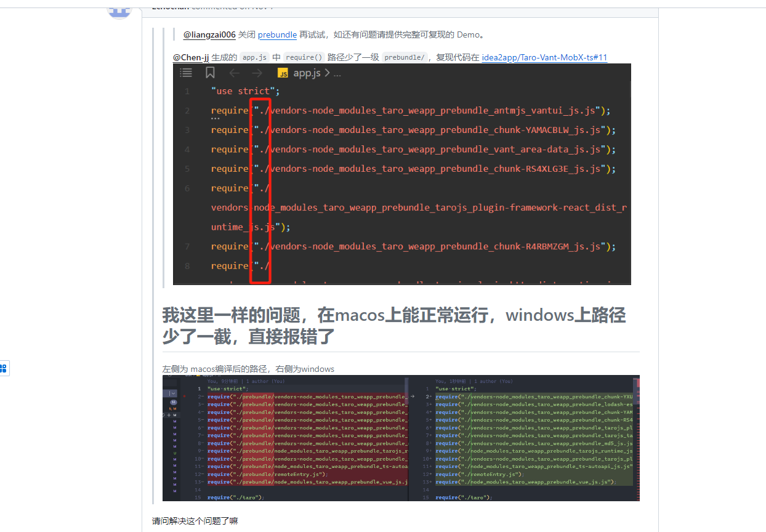Open the dropdown chevron in diff sidebar
The image size is (766, 532).
point(173,393)
